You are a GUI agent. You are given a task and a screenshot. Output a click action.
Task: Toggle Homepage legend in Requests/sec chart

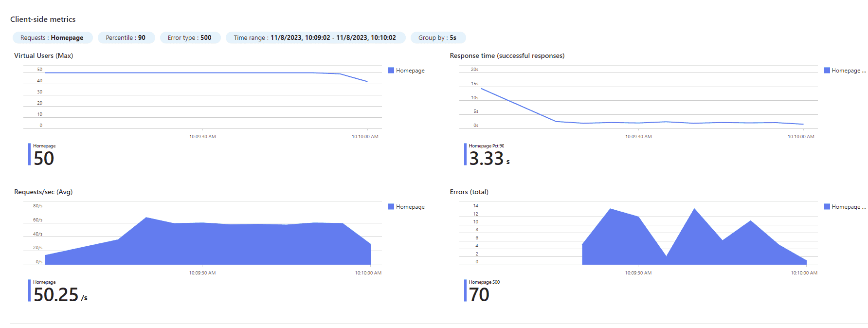[x=406, y=207]
